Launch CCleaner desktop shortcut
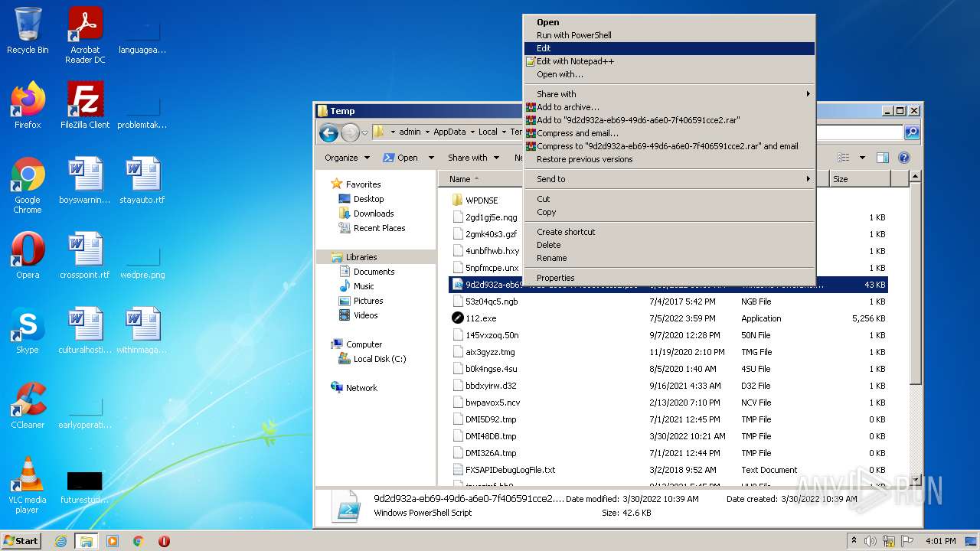The width and height of the screenshot is (980, 551). pyautogui.click(x=28, y=406)
